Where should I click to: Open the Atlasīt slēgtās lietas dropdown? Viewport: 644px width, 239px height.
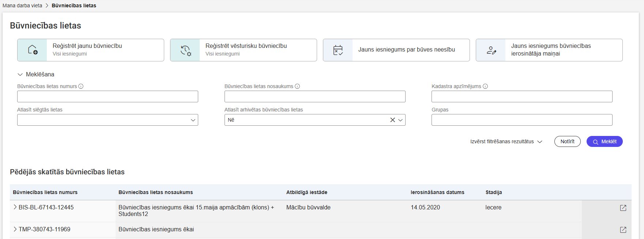[193, 120]
